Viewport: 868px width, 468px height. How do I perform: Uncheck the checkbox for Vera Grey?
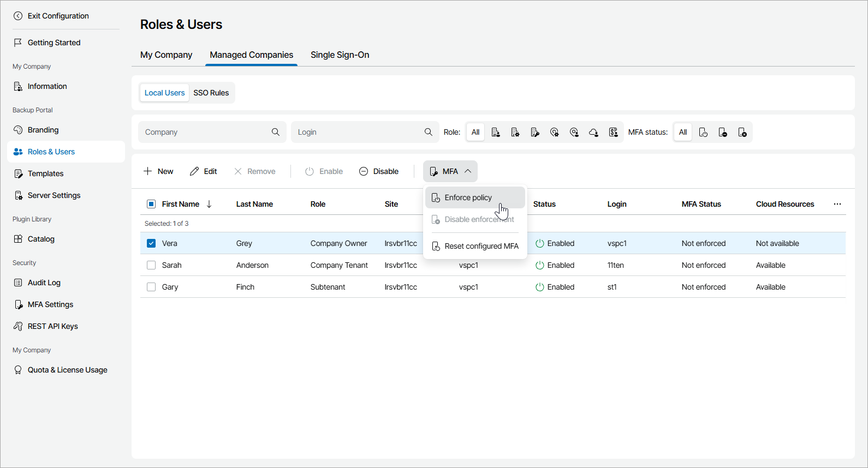tap(151, 243)
